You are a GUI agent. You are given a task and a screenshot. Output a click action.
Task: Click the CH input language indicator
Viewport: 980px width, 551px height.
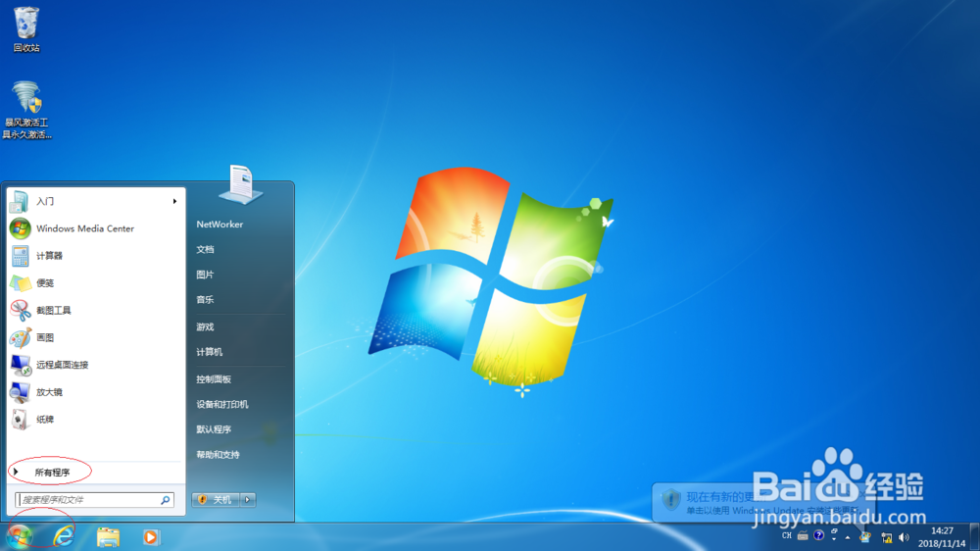point(787,536)
